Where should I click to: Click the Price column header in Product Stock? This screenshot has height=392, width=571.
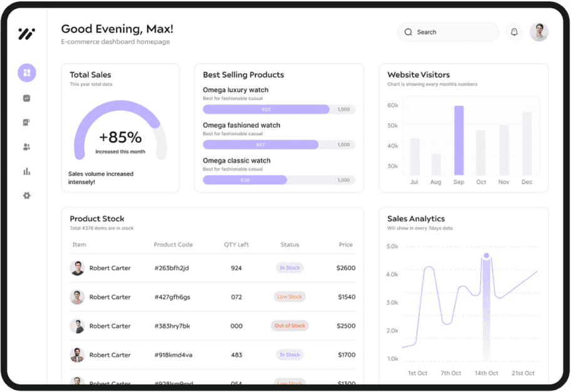point(346,245)
